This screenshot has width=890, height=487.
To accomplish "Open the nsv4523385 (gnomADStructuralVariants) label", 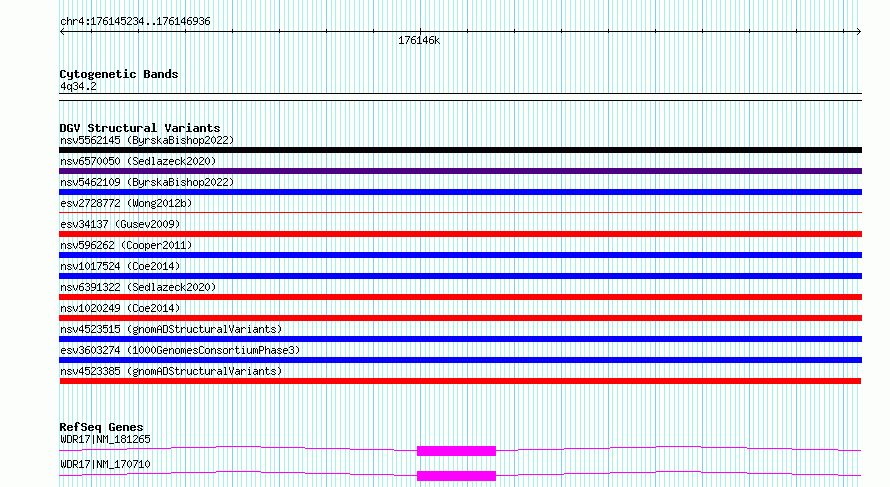I will coord(171,371).
